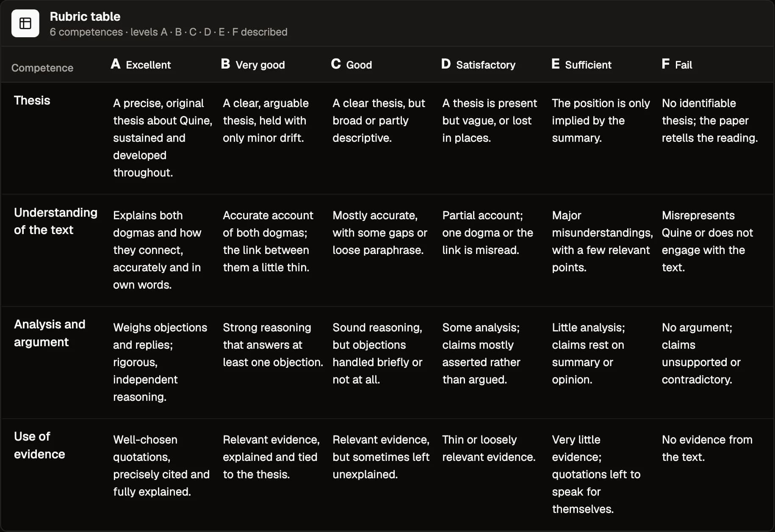This screenshot has height=532, width=775.
Task: Select cell 'Major misunderstandings, with a few relevant points'
Action: pyautogui.click(x=602, y=241)
